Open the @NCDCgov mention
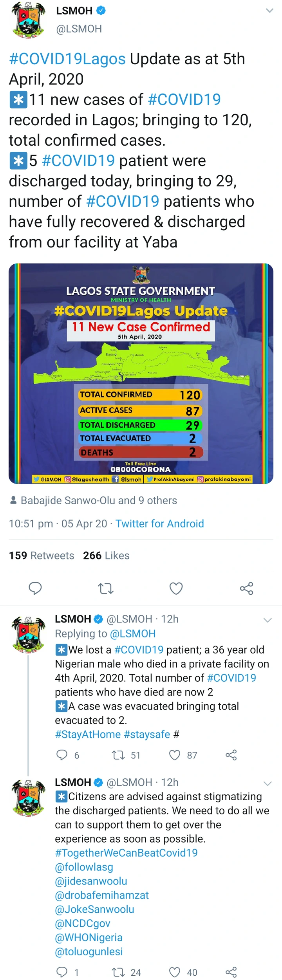282x980 pixels. pyautogui.click(x=83, y=923)
